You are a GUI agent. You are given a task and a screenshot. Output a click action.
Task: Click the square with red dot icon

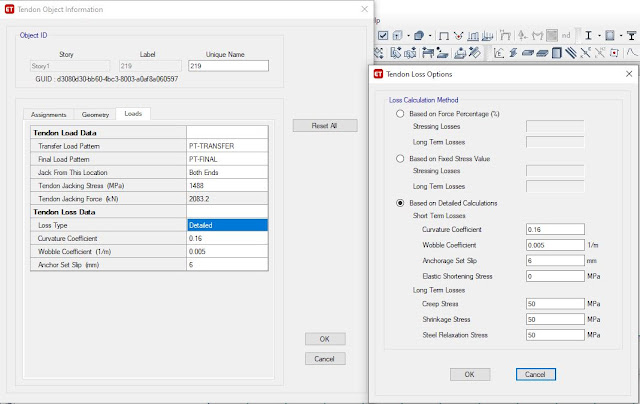coord(614,53)
